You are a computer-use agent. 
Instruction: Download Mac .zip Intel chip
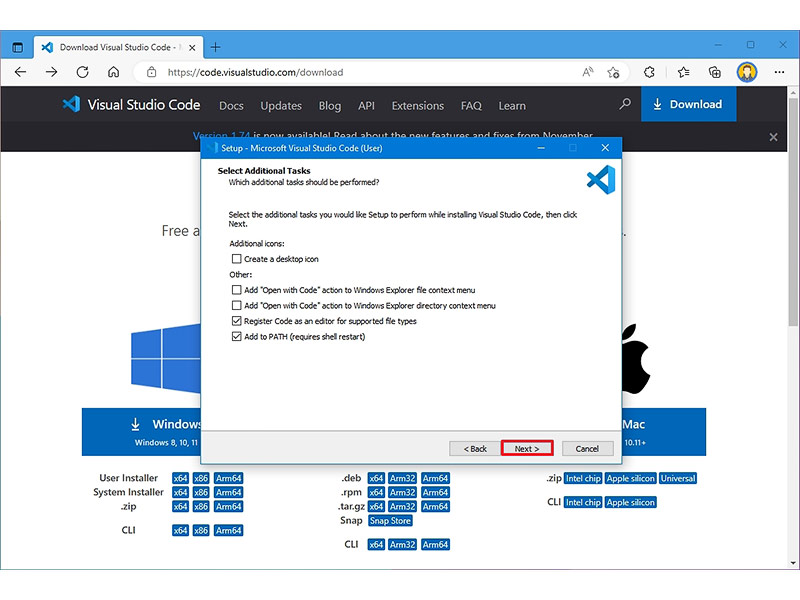(x=583, y=478)
